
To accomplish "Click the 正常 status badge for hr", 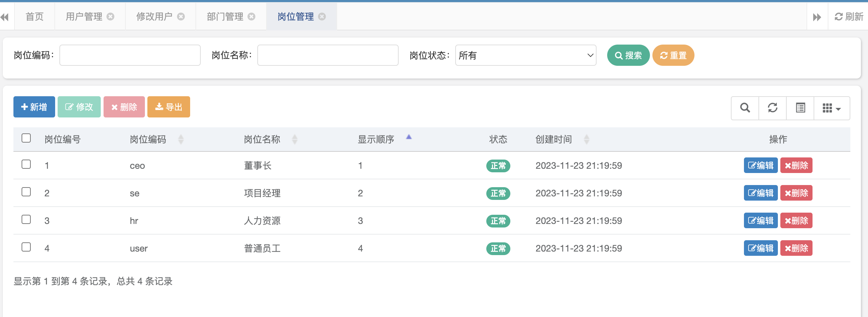I will [498, 221].
